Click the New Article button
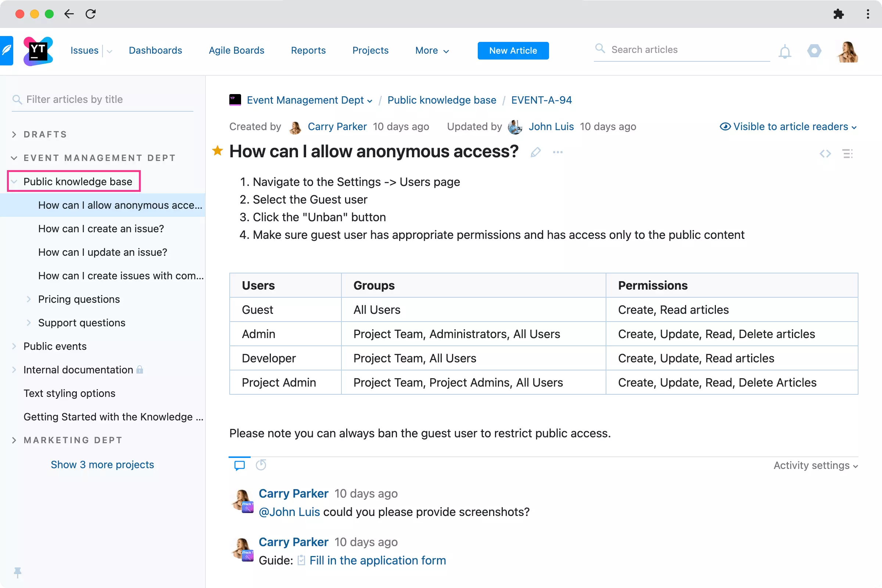Screen dimensions: 882x588 [x=513, y=51]
